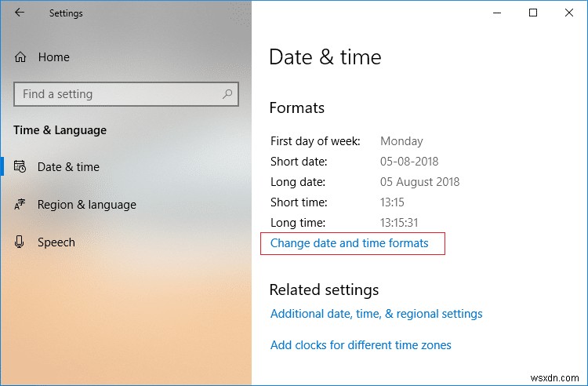Click the Long date value 05 August 2018
The height and width of the screenshot is (386, 588).
click(419, 182)
